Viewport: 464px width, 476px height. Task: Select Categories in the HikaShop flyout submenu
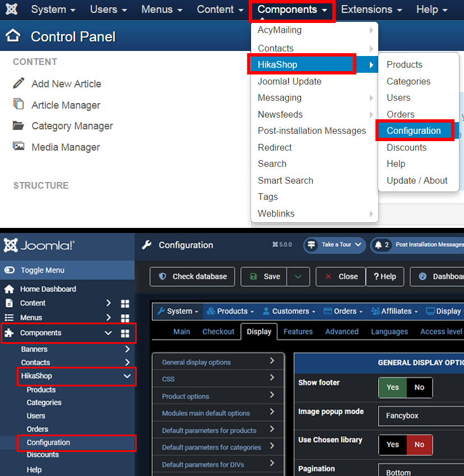[418, 81]
